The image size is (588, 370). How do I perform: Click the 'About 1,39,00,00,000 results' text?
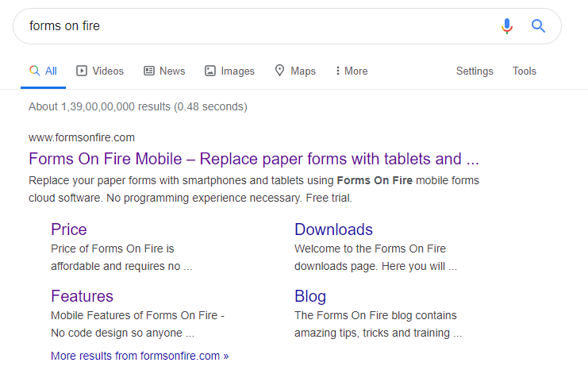tap(137, 106)
